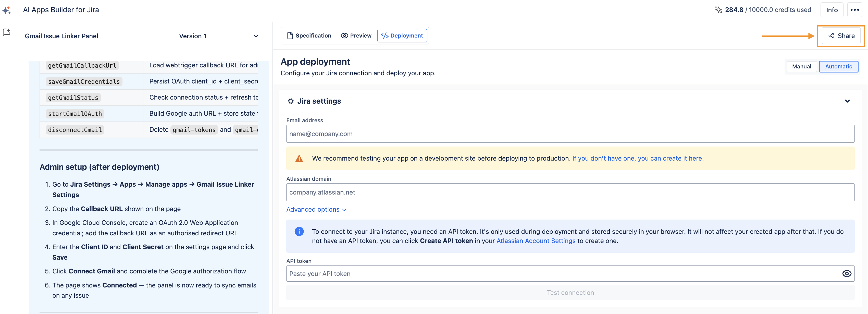Click startGmailOAuth code cell
The height and width of the screenshot is (314, 868).
pyautogui.click(x=75, y=114)
